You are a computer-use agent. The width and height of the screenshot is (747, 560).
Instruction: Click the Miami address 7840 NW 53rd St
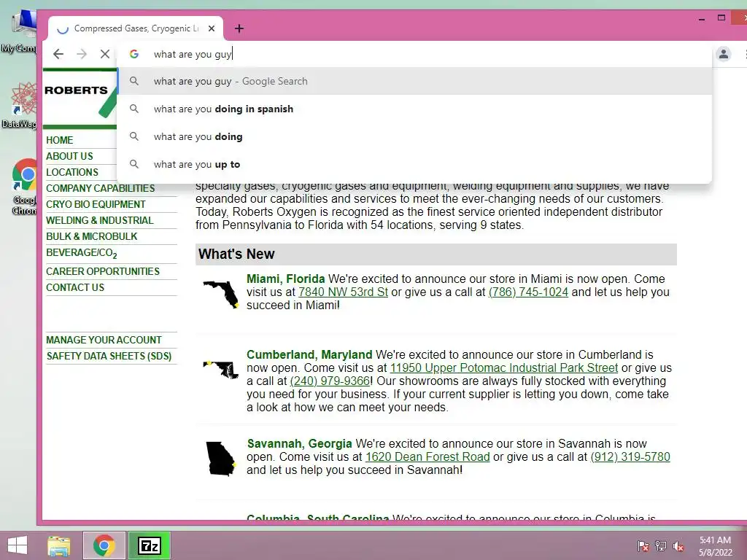click(343, 292)
